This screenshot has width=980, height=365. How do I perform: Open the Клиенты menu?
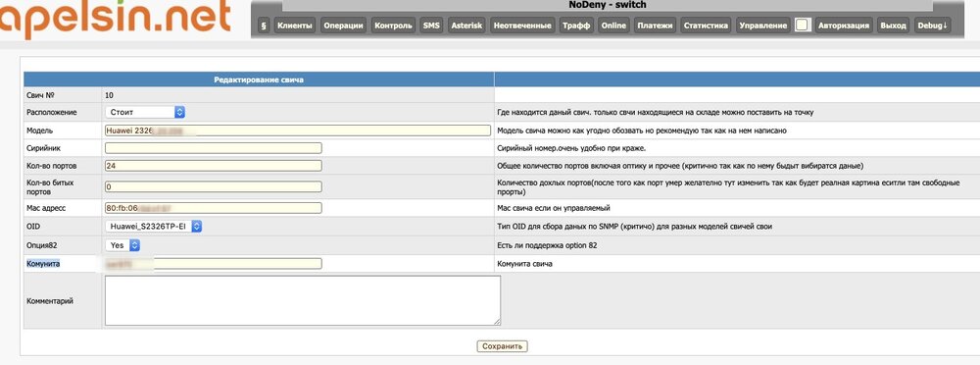(x=294, y=26)
